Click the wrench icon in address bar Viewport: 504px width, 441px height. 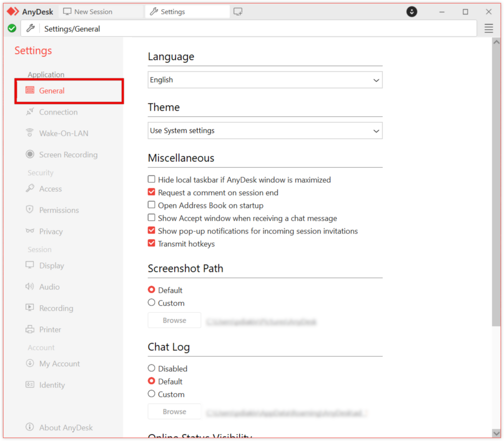point(31,29)
